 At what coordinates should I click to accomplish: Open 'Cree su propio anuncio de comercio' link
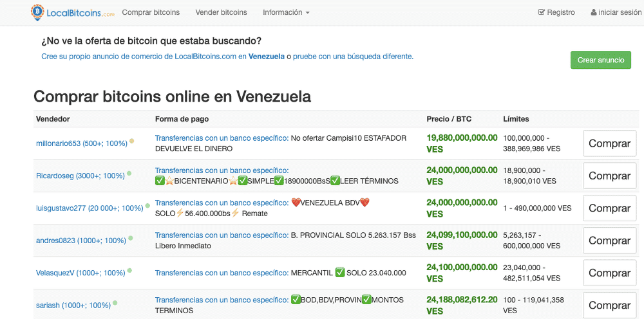[144, 57]
